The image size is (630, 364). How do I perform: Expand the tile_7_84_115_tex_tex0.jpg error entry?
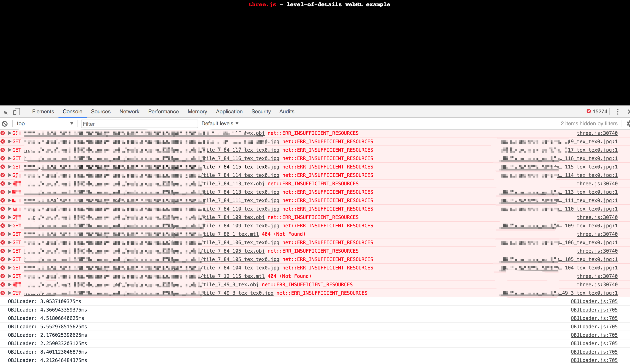click(x=10, y=167)
